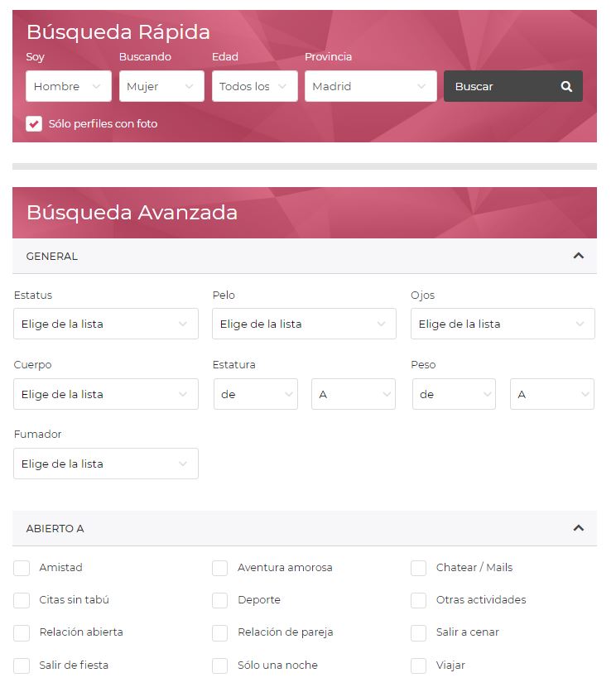Enable the Aventura amorosa option
Image resolution: width=616 pixels, height=692 pixels.
(x=220, y=569)
